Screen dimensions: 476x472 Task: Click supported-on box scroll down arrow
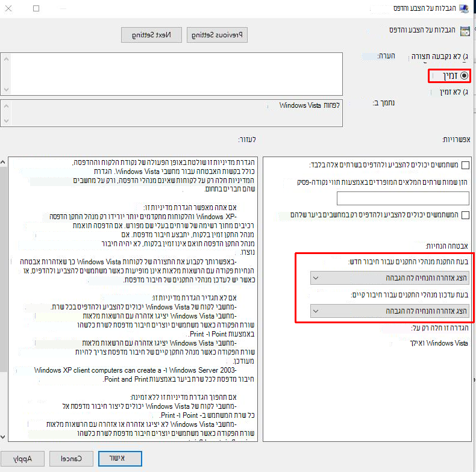[x=6, y=121]
